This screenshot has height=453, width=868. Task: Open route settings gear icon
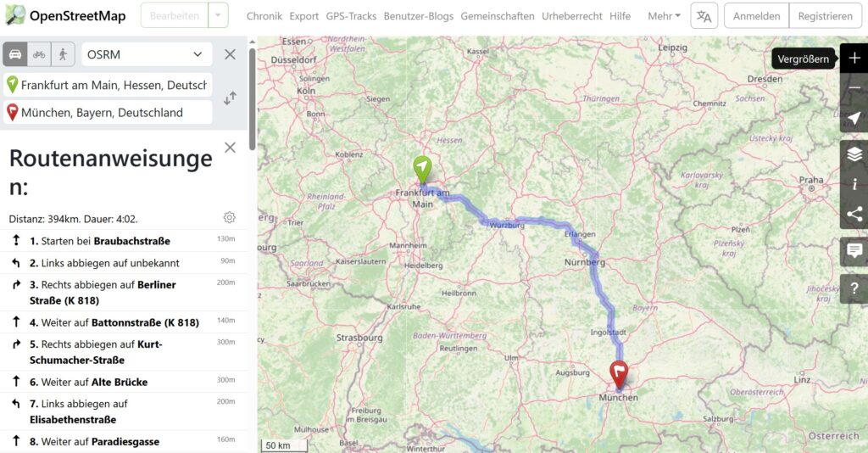[x=229, y=218]
